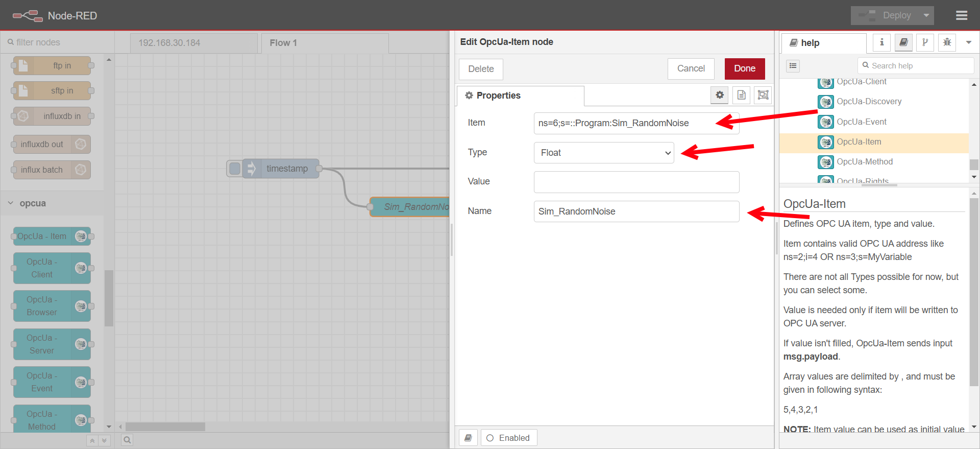Open the Deploy options dropdown arrow

(x=926, y=16)
